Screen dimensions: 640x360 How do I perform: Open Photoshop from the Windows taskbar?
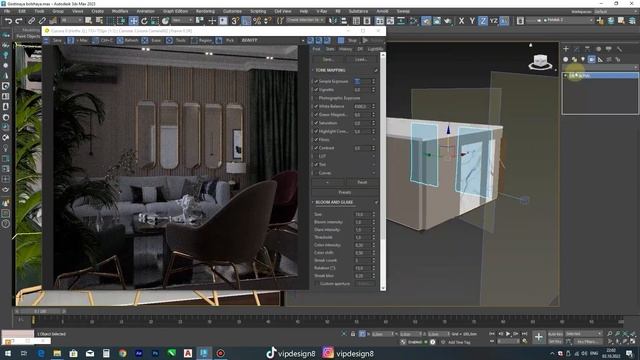point(155,353)
